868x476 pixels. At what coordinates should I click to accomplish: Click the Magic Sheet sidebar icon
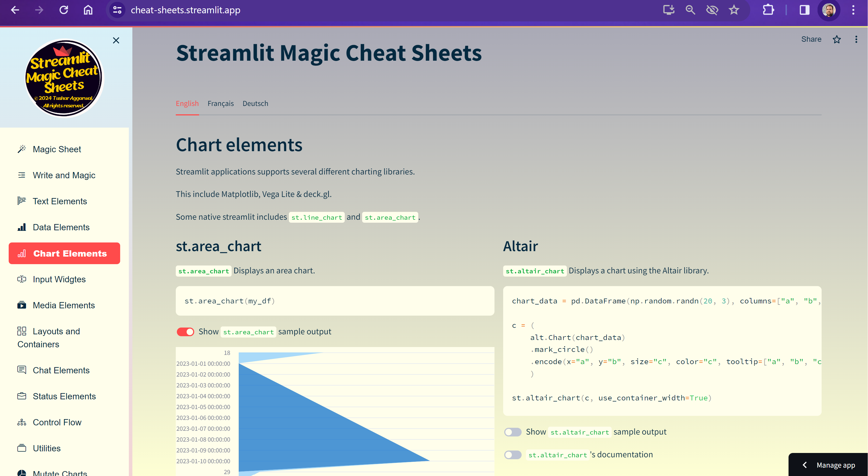click(22, 149)
